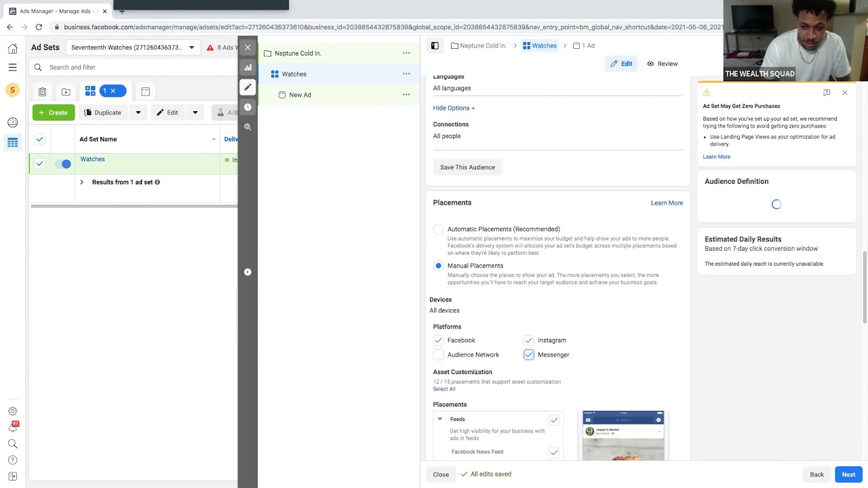Screen dimensions: 868x488
Task: Collapse the side pane arrow handle
Action: click(x=248, y=272)
